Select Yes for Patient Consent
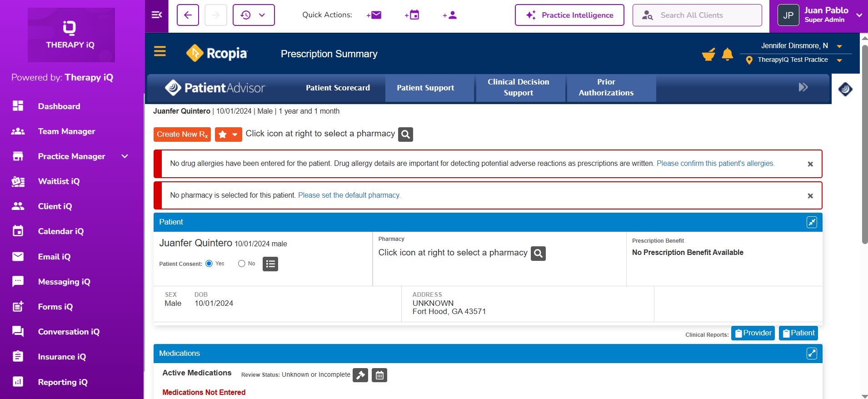This screenshot has height=399, width=868. click(209, 264)
